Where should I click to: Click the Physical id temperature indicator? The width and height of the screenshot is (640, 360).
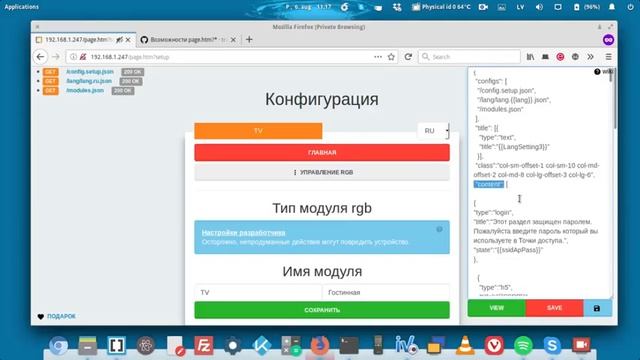point(441,7)
